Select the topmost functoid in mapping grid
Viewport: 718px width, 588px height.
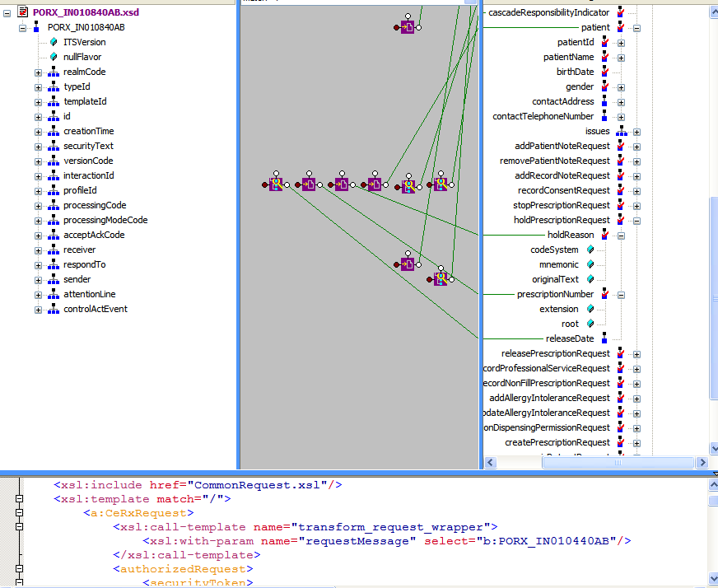coord(407,27)
